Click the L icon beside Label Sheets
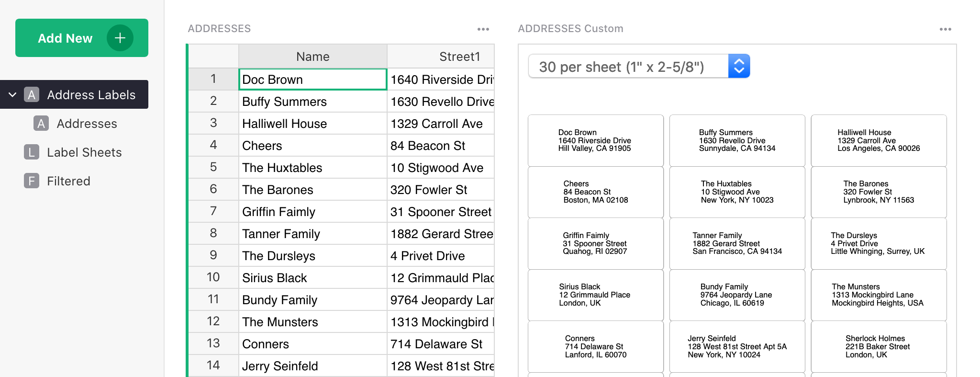Image resolution: width=980 pixels, height=377 pixels. (x=32, y=152)
